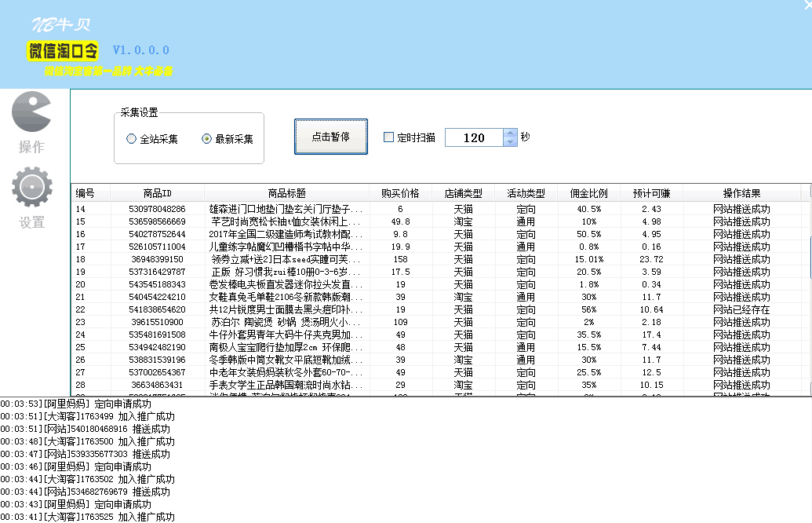812x523 pixels.
Task: Select product ID 36634863431
Action: coord(158,385)
